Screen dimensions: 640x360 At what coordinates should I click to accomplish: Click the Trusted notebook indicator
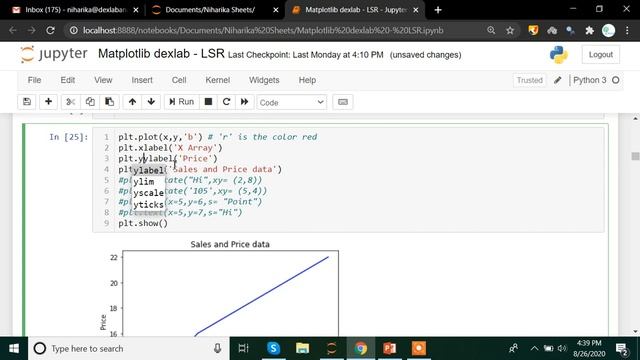[x=529, y=80]
